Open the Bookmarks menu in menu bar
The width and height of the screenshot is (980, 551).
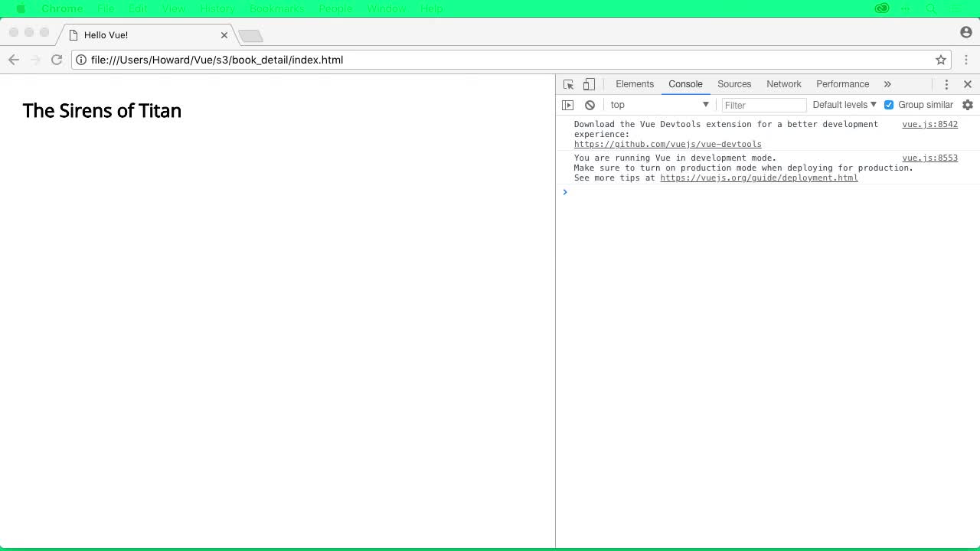click(x=276, y=8)
